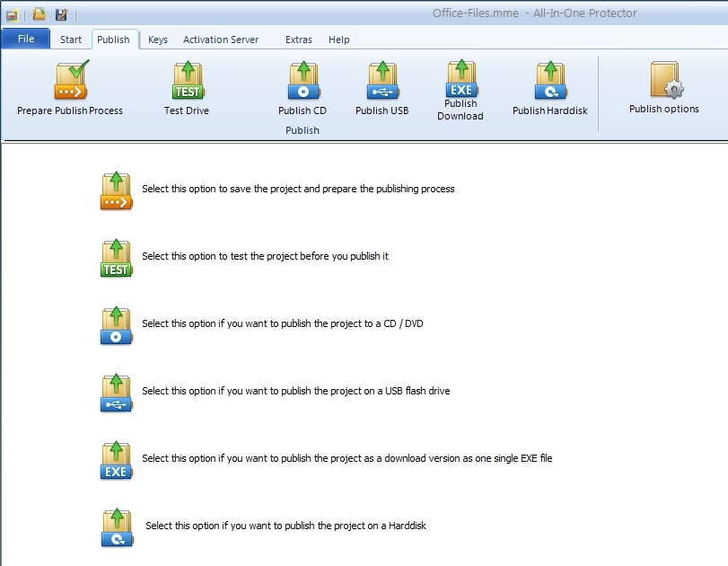
Task: Choose Publish USB in the ribbon
Action: click(x=382, y=82)
